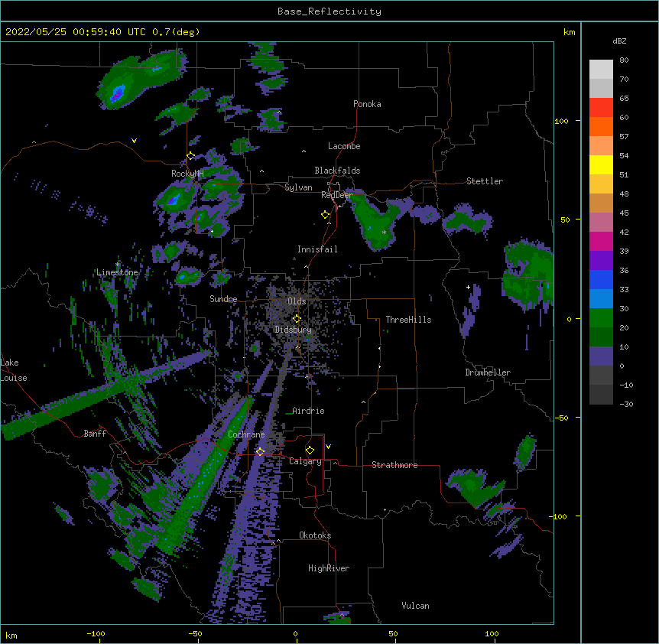This screenshot has height=644, width=659.
Task: Select the yellow diamond marker at Cochrane
Action: coord(260,451)
